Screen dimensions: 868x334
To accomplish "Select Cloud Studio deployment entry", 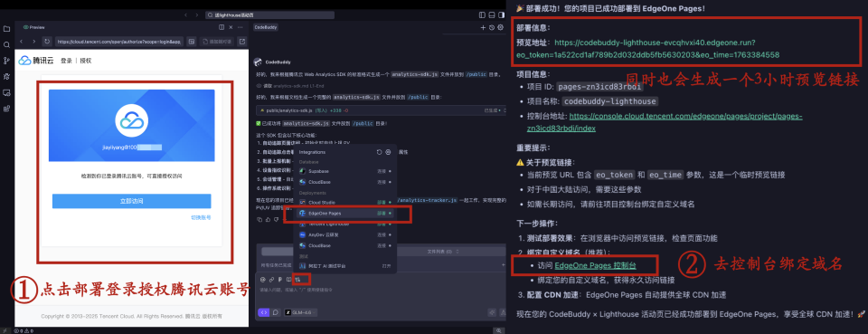I will pyautogui.click(x=344, y=202).
